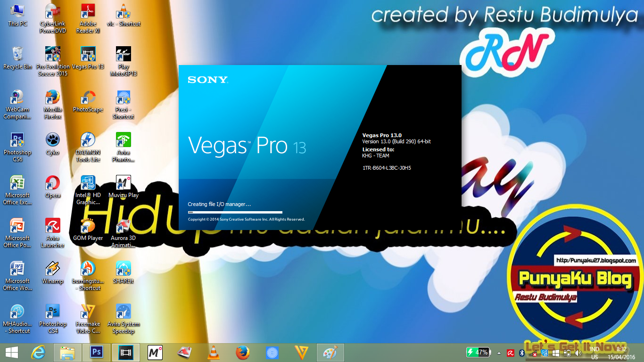Select the Cyko desktop icon
The image size is (644, 362).
(53, 144)
